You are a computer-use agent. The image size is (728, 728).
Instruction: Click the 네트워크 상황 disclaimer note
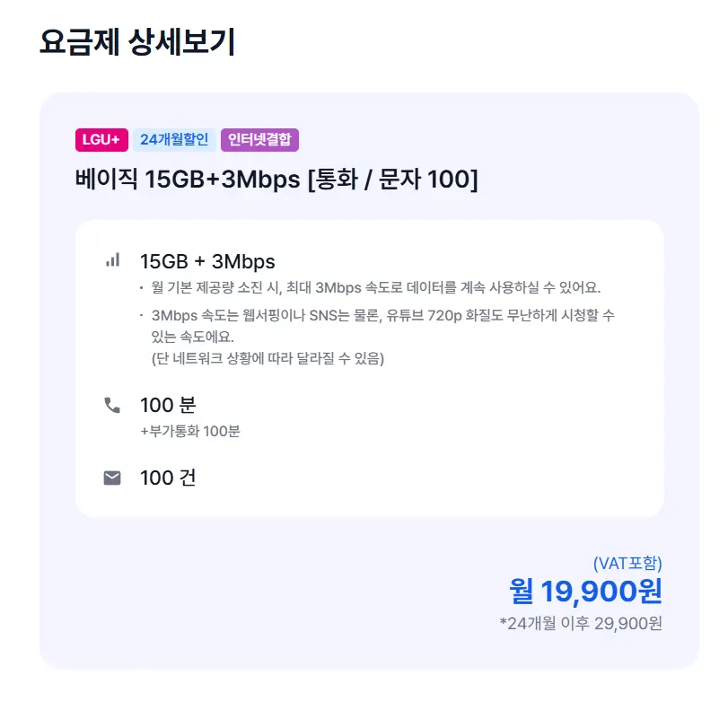(268, 358)
